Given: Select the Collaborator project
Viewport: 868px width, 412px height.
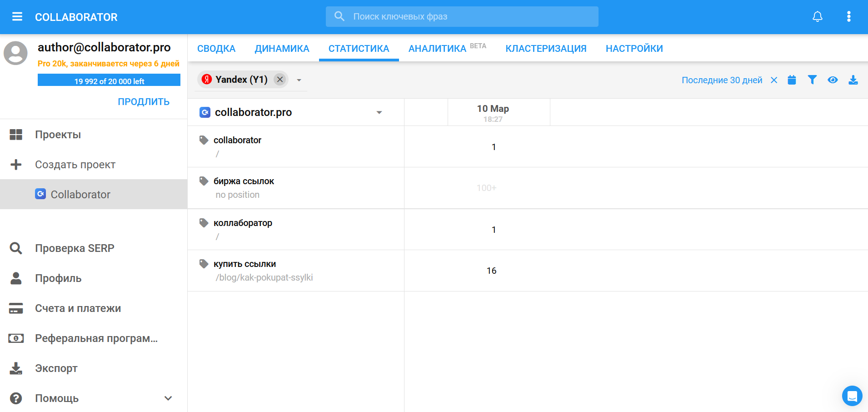Looking at the screenshot, I should (x=94, y=194).
